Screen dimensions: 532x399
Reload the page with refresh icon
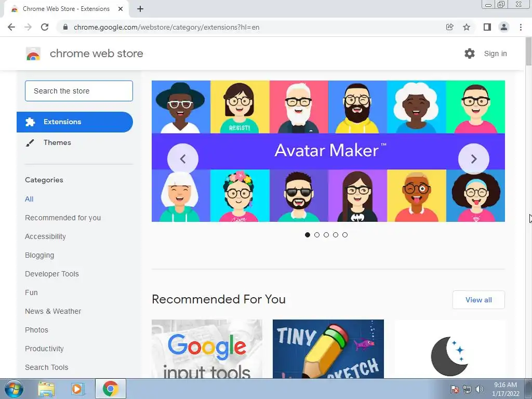click(45, 27)
